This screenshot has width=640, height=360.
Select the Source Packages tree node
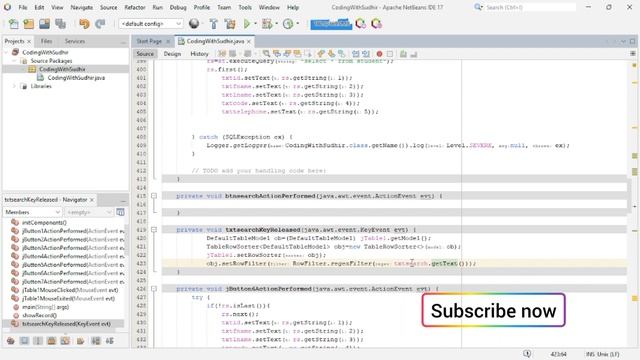pyautogui.click(x=51, y=61)
